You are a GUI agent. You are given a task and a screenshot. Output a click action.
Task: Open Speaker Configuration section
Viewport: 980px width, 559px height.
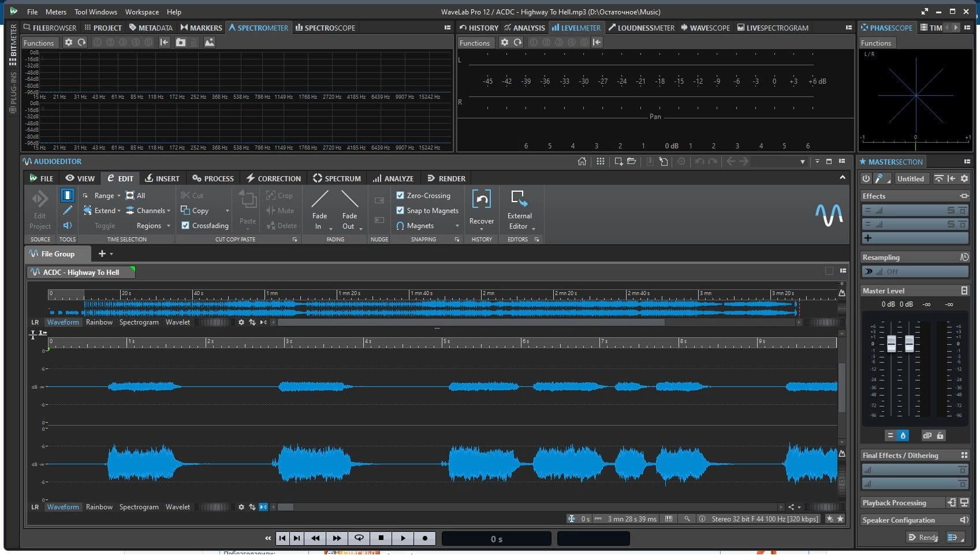[x=915, y=520]
